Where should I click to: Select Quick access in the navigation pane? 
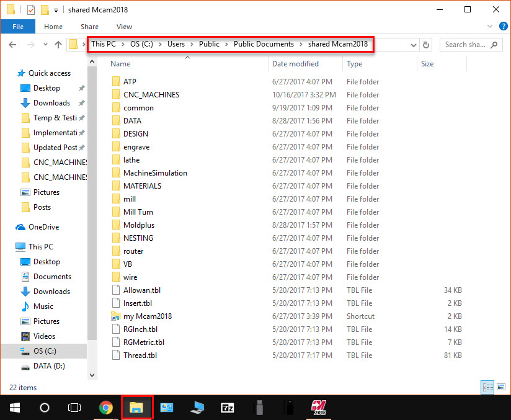[x=43, y=73]
